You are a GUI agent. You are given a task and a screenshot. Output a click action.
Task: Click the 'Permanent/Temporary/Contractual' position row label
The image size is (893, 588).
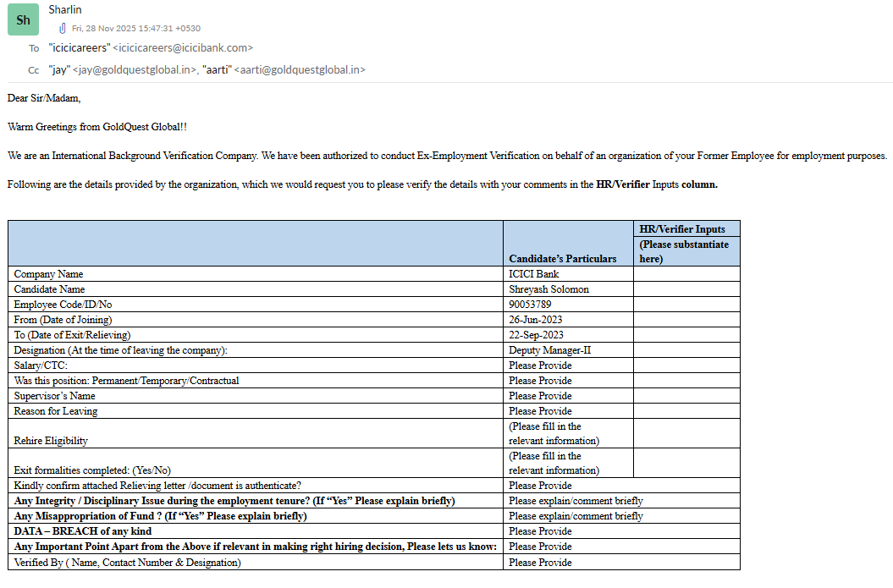(x=126, y=381)
